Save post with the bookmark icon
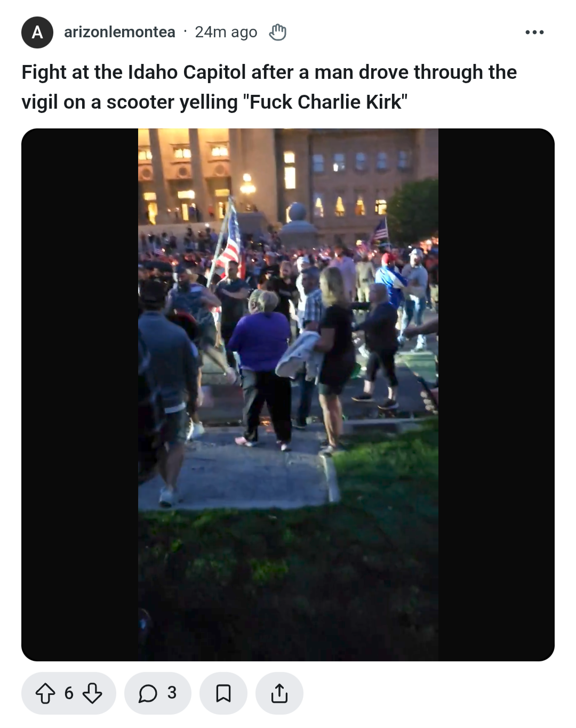Screen dimensions: 576x728 223,693
